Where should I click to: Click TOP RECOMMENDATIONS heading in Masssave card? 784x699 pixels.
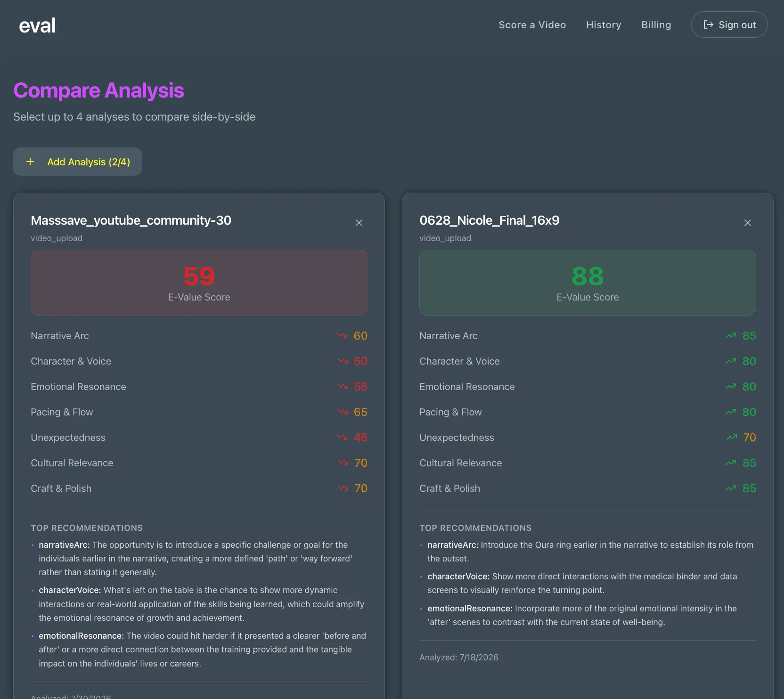click(x=87, y=528)
